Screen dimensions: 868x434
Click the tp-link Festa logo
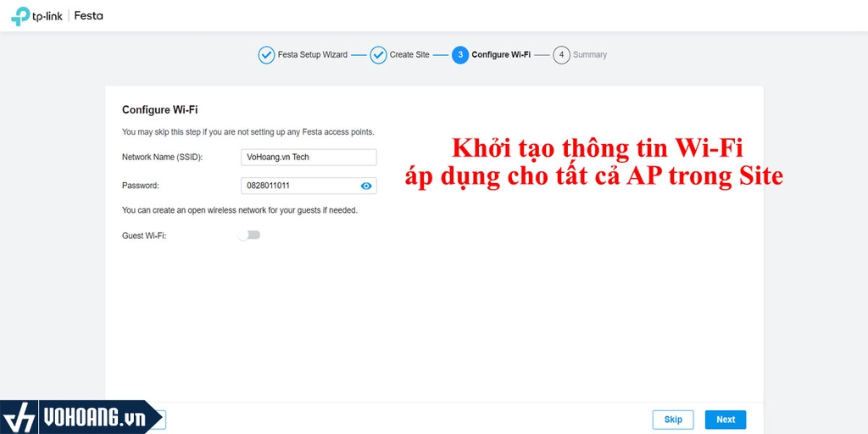57,15
